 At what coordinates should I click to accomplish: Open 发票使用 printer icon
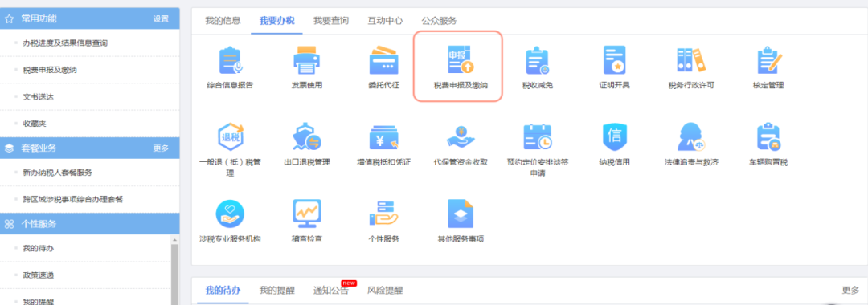tap(307, 61)
